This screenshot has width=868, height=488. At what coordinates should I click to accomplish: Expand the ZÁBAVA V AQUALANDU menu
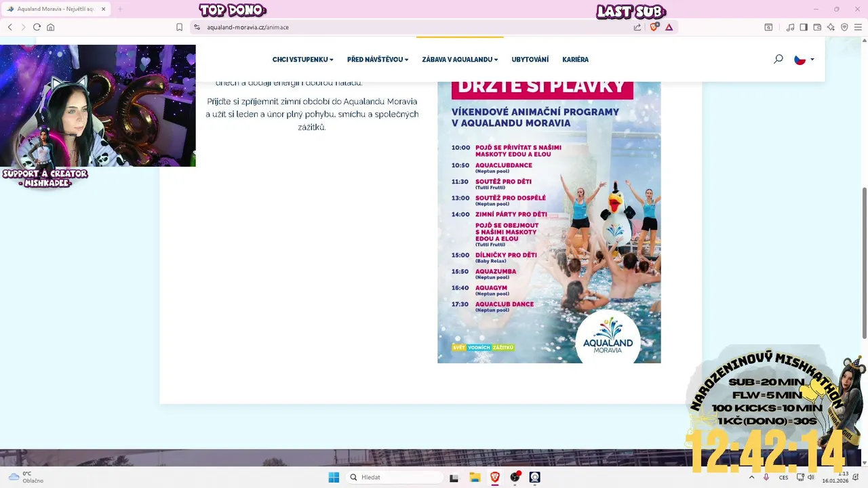460,60
